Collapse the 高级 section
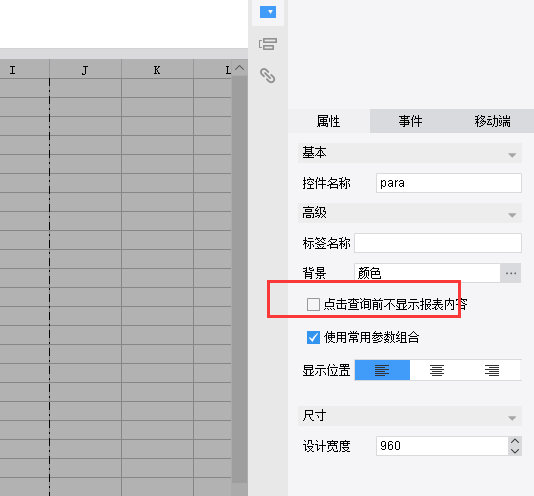 (x=512, y=215)
